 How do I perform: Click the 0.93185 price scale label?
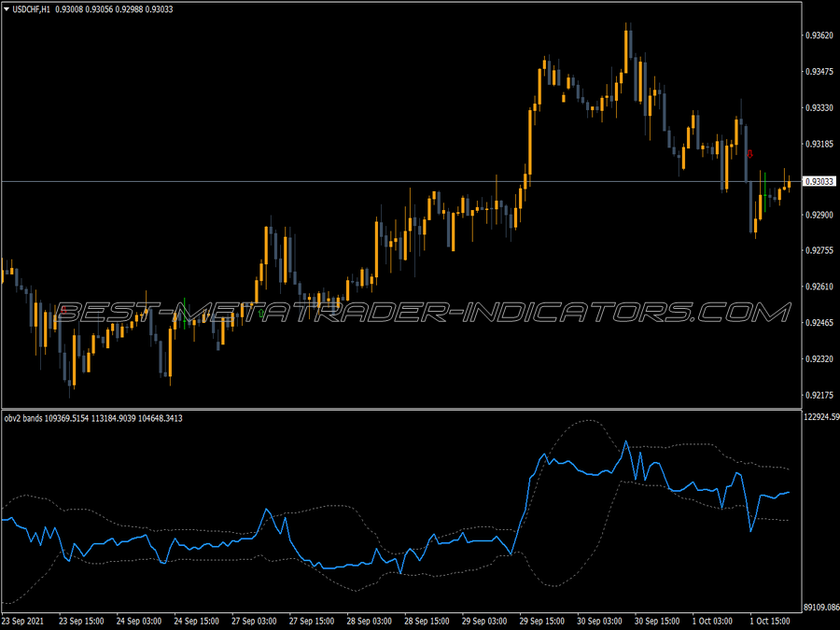pyautogui.click(x=819, y=144)
